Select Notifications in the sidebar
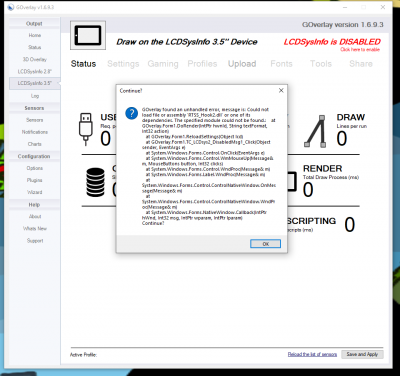Viewport: 400px width, 376px height. [x=35, y=132]
